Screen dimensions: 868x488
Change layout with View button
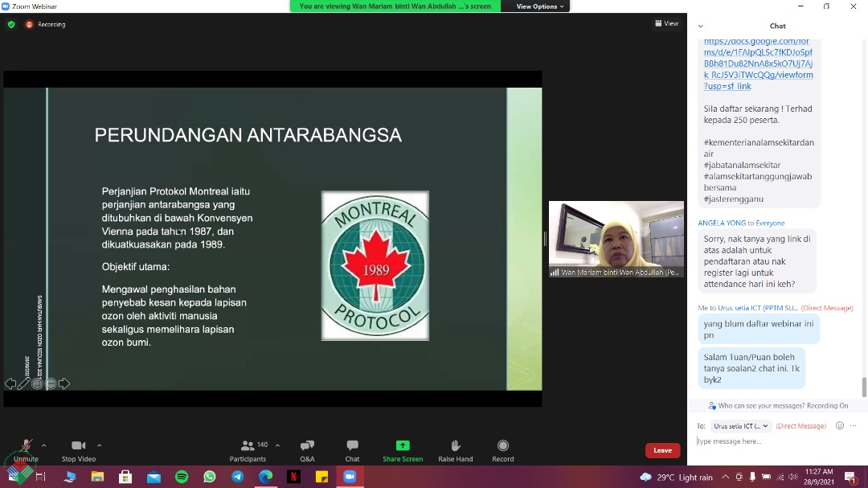point(666,23)
